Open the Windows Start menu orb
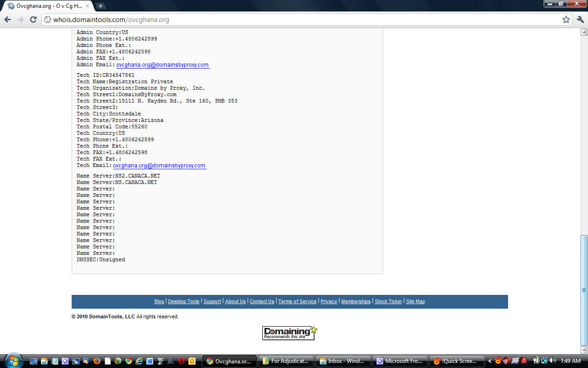Screen dimensions: 588x368 13,360
